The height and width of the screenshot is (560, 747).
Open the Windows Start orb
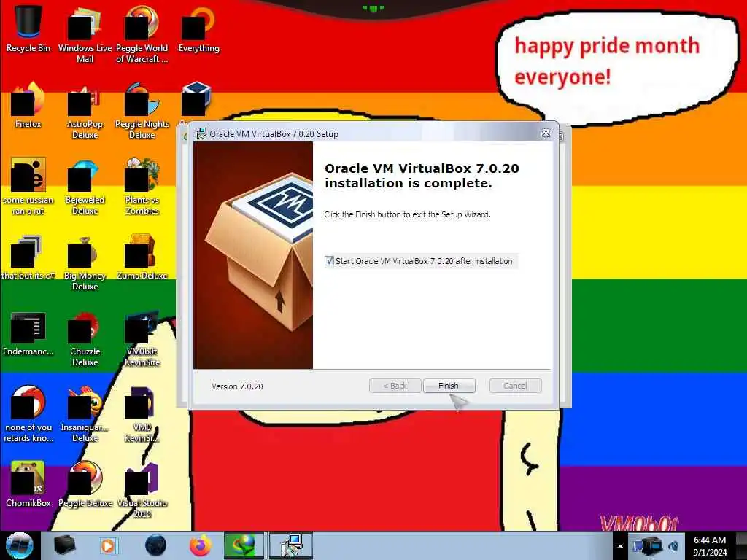pyautogui.click(x=19, y=545)
